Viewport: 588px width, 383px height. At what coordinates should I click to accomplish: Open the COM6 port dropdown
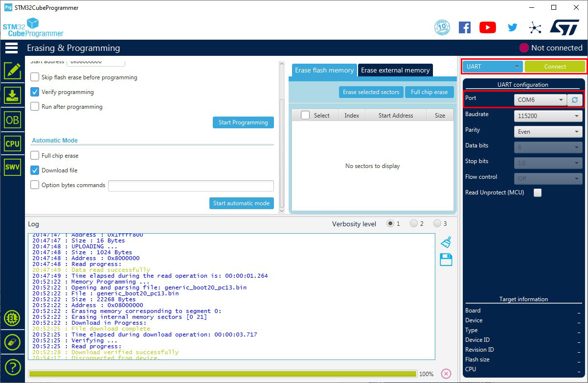(541, 100)
